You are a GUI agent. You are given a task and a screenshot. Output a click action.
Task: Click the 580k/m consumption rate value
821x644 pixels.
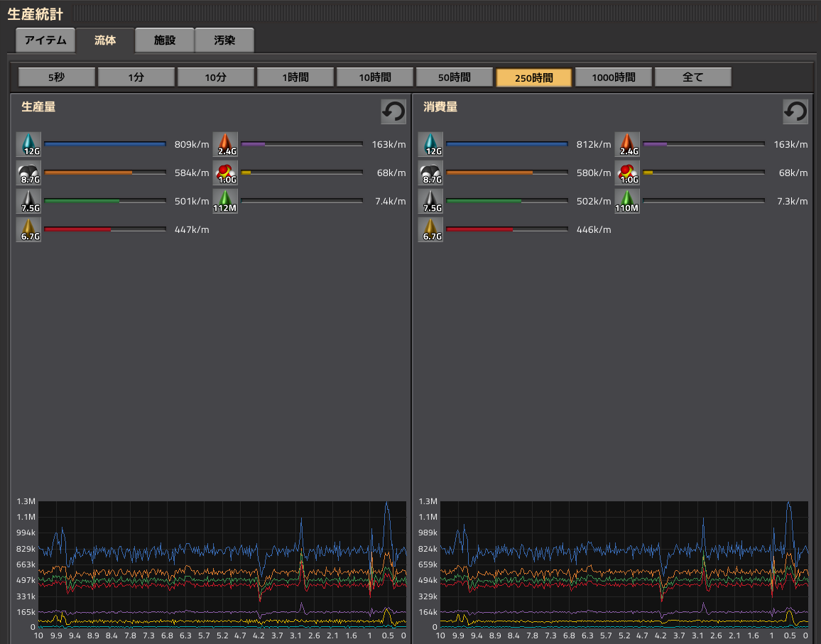click(594, 173)
